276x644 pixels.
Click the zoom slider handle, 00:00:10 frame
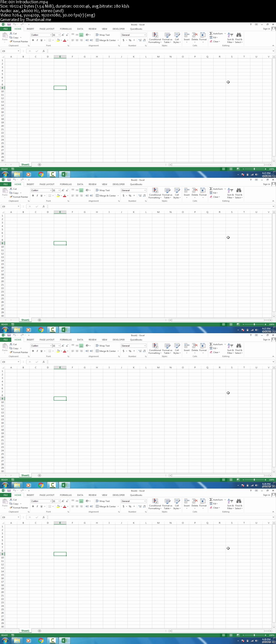254,169
